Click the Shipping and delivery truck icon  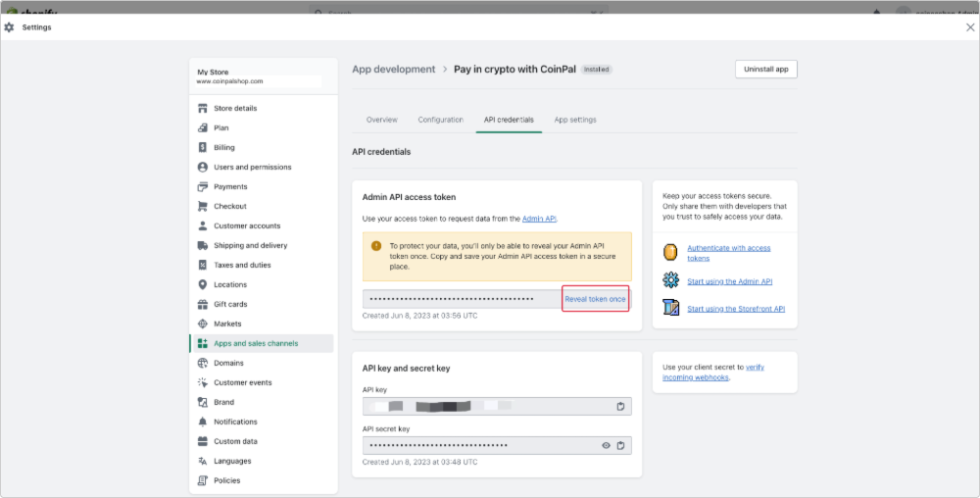pyautogui.click(x=203, y=245)
